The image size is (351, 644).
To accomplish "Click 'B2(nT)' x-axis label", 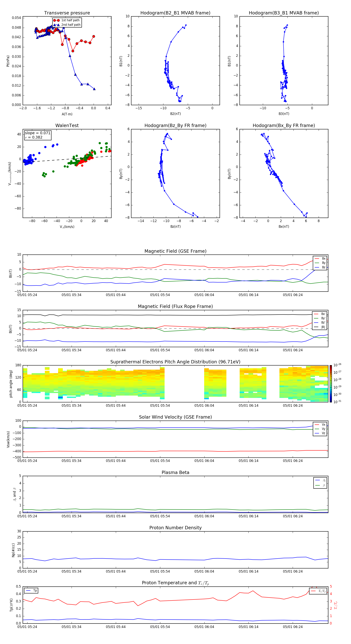I will tap(175, 114).
